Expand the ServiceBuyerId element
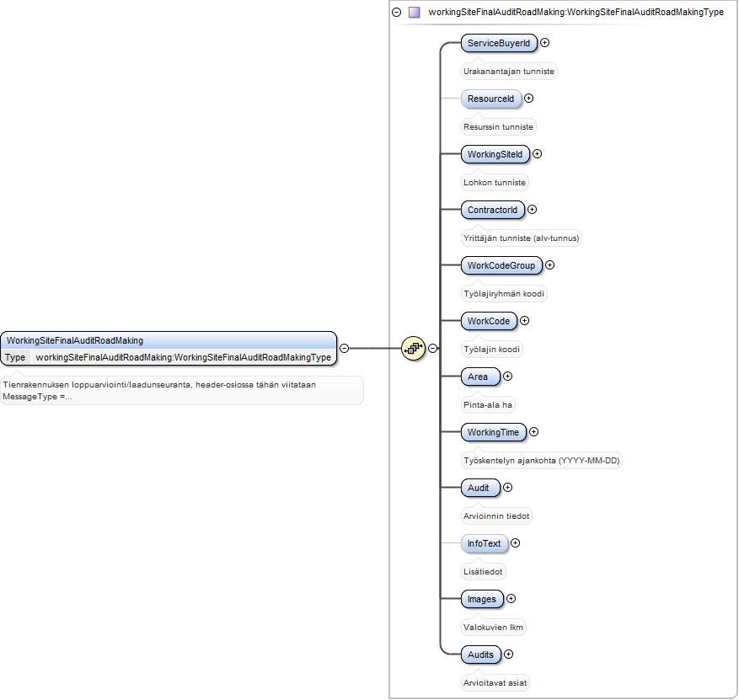Screen dimensions: 739x700 (x=545, y=43)
